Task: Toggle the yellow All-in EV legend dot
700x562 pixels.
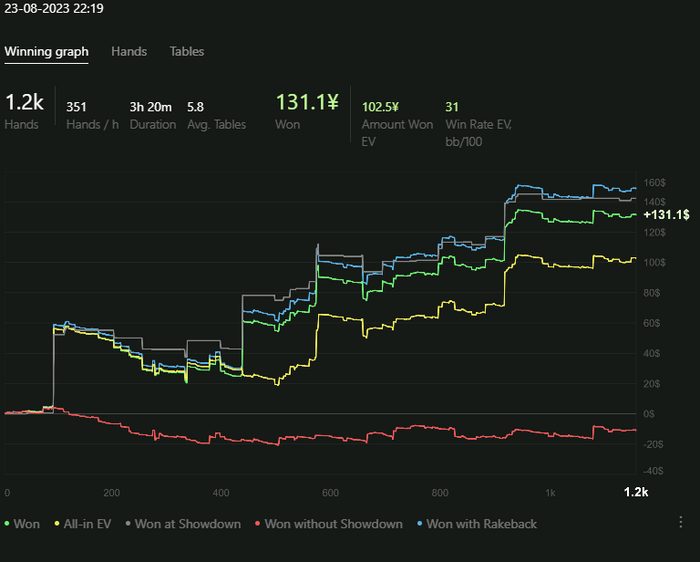Action: (57, 523)
